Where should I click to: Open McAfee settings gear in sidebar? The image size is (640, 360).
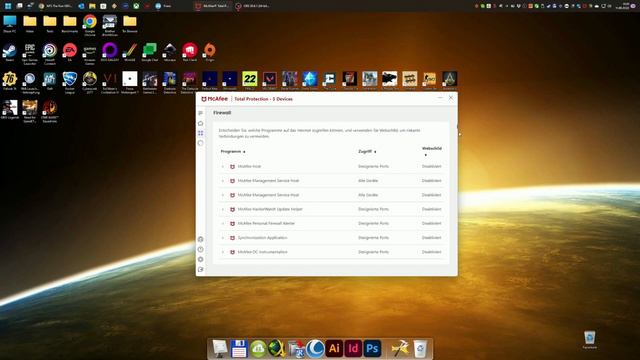[x=200, y=259]
